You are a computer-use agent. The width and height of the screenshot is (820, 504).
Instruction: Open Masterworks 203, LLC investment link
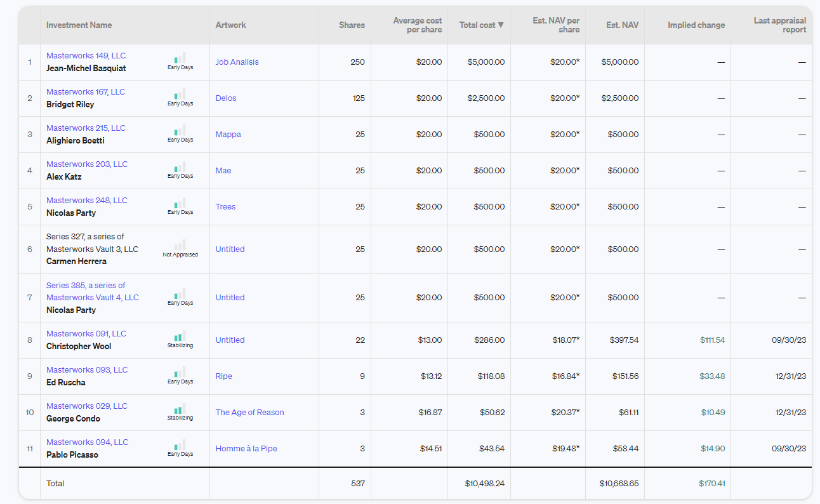point(87,164)
